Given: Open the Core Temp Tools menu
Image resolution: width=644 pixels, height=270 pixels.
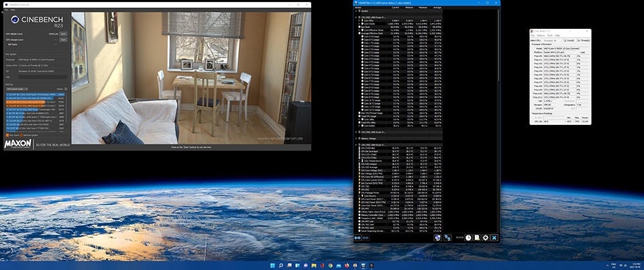Looking at the screenshot, I should pos(550,36).
